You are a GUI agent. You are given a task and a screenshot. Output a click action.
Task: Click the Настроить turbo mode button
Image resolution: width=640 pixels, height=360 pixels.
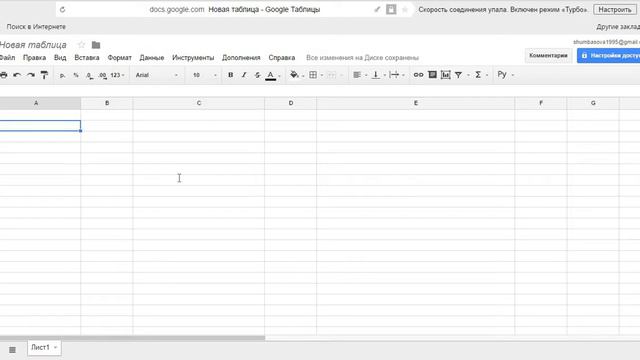(615, 9)
